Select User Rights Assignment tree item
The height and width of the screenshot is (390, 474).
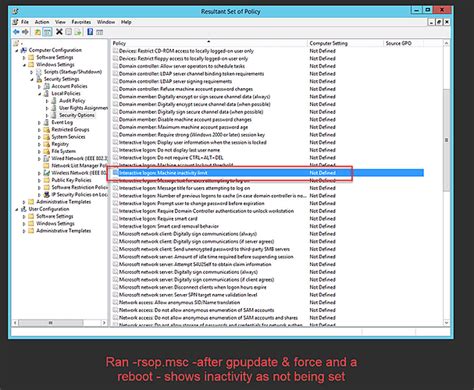(83, 108)
